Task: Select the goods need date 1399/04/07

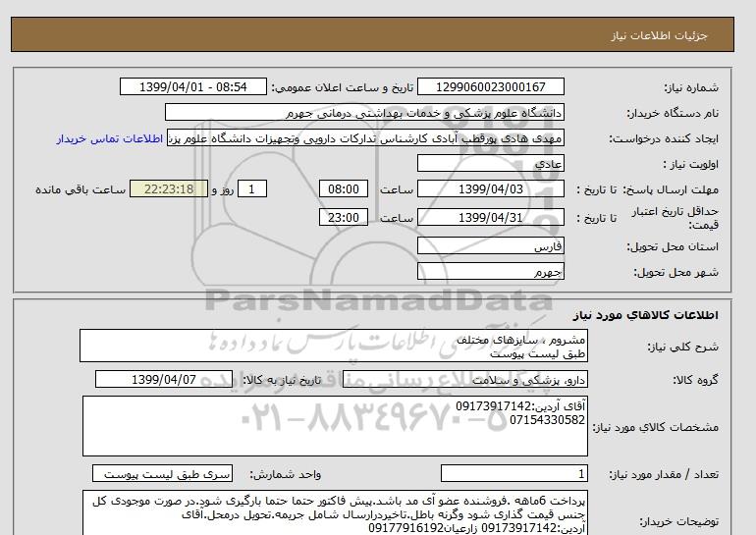Action: pyautogui.click(x=164, y=379)
